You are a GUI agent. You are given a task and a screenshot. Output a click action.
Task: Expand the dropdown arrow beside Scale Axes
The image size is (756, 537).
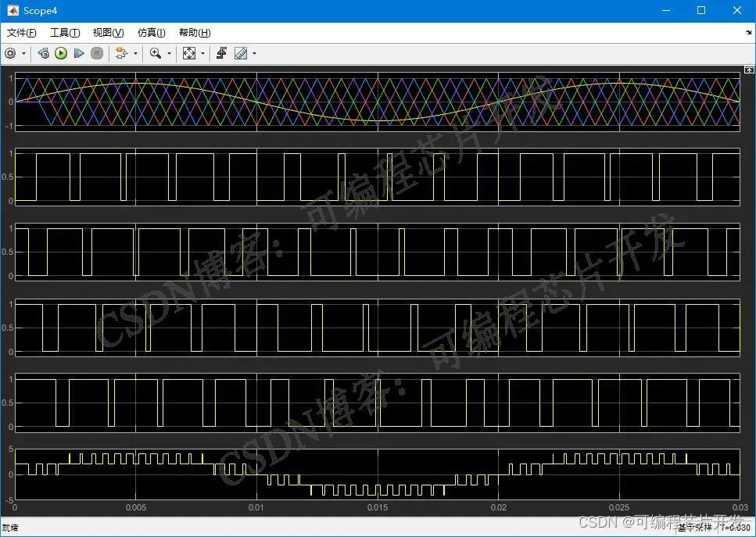[202, 54]
